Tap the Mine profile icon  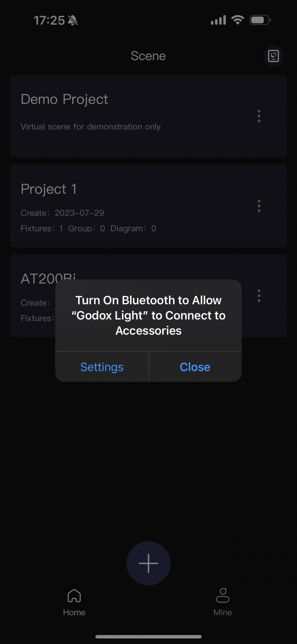click(223, 595)
